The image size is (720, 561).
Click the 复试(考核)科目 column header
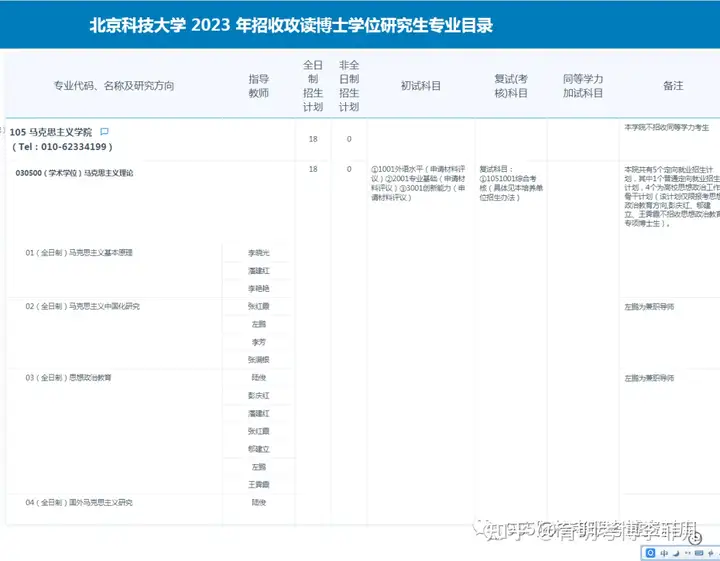[x=511, y=85]
